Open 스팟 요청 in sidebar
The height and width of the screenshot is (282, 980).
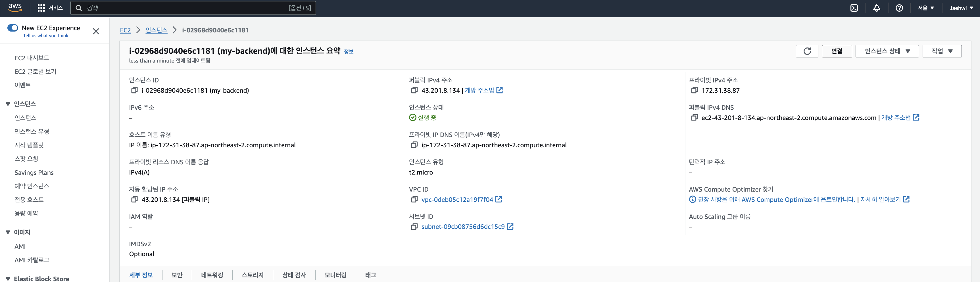(x=26, y=159)
